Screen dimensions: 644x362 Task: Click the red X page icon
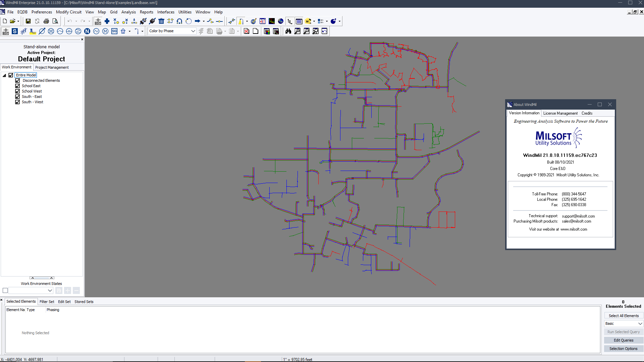coord(247,31)
